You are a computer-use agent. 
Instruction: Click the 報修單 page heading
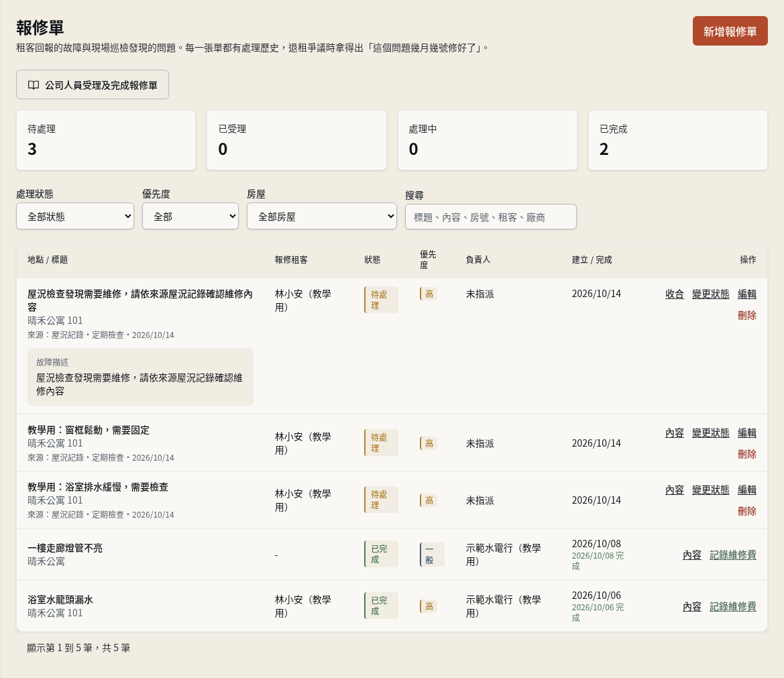(40, 27)
